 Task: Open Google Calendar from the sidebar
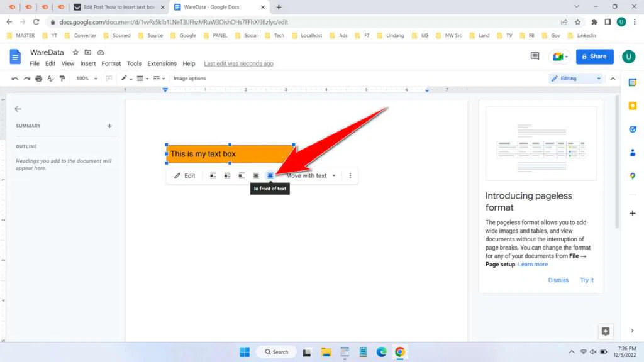tap(633, 82)
